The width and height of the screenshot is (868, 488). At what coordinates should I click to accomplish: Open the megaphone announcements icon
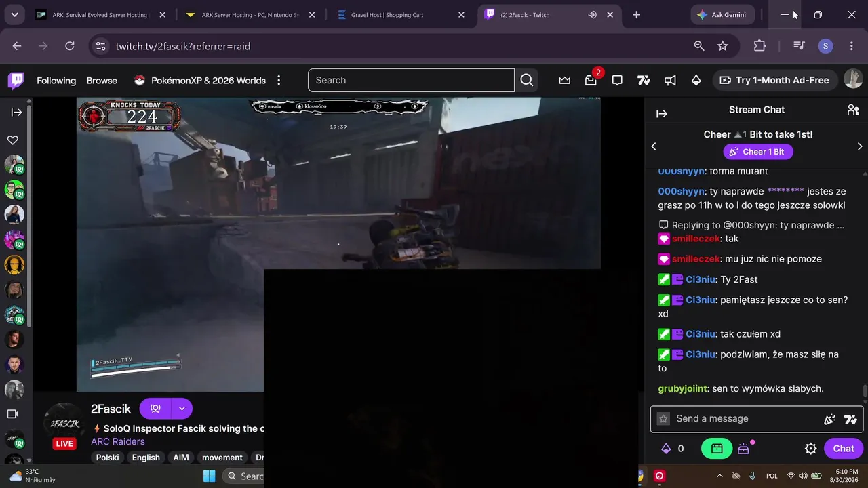coord(670,81)
